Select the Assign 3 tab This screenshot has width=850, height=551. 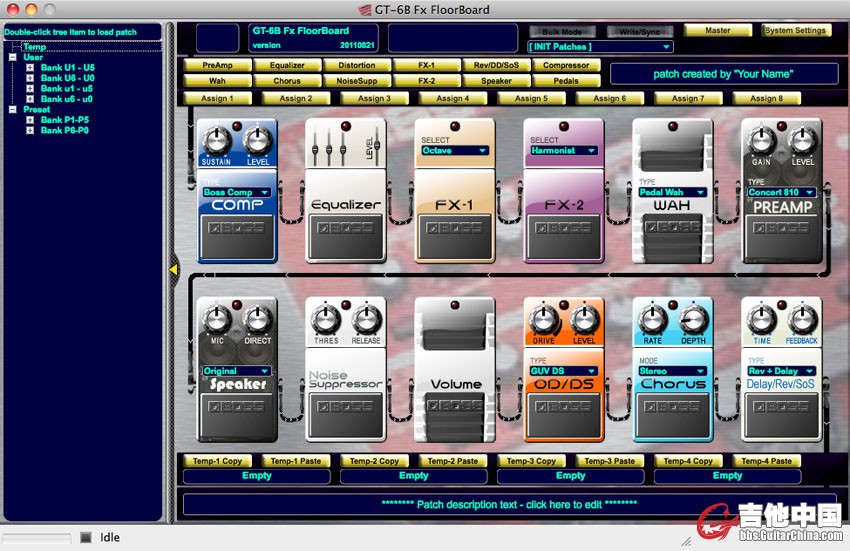[374, 99]
